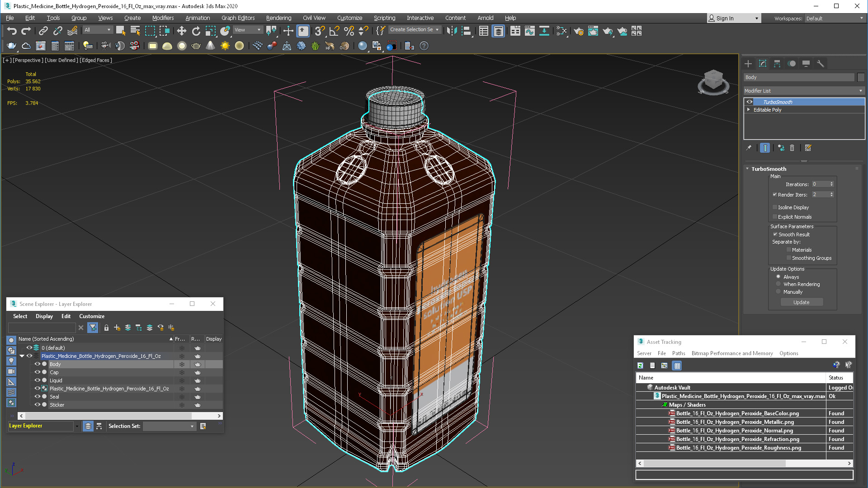Open the Workspaces Default dropdown
This screenshot has width=868, height=488.
pyautogui.click(x=835, y=19)
